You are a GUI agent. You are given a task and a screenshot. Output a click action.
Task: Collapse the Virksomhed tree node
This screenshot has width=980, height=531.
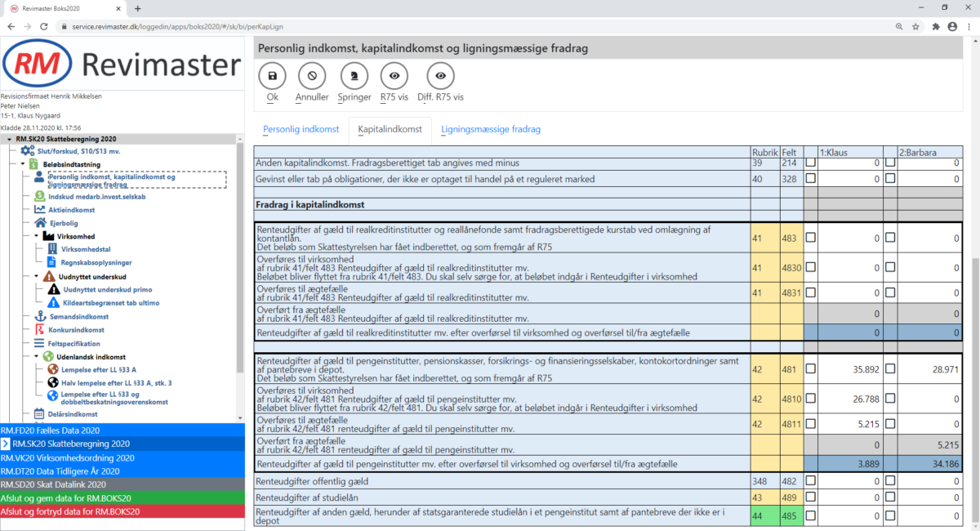click(36, 236)
